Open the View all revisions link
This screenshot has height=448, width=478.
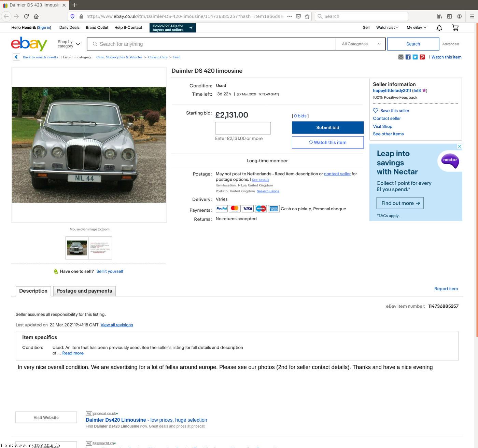(x=117, y=325)
